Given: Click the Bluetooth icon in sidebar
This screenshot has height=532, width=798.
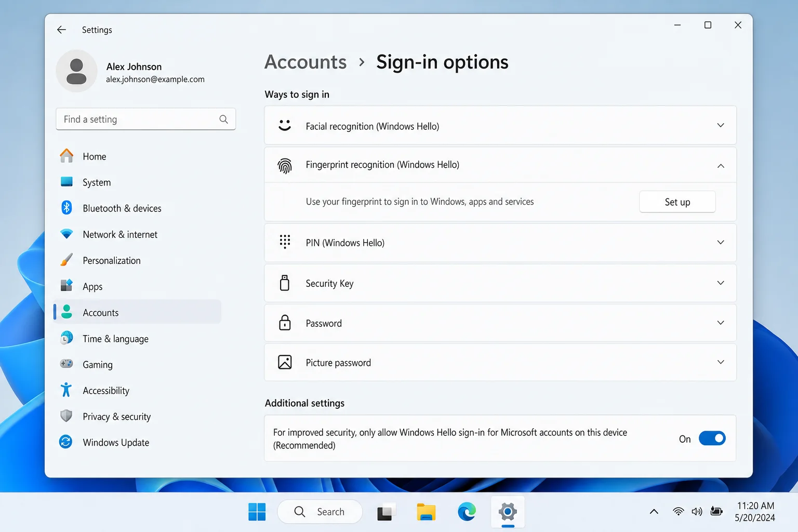Looking at the screenshot, I should 66,208.
